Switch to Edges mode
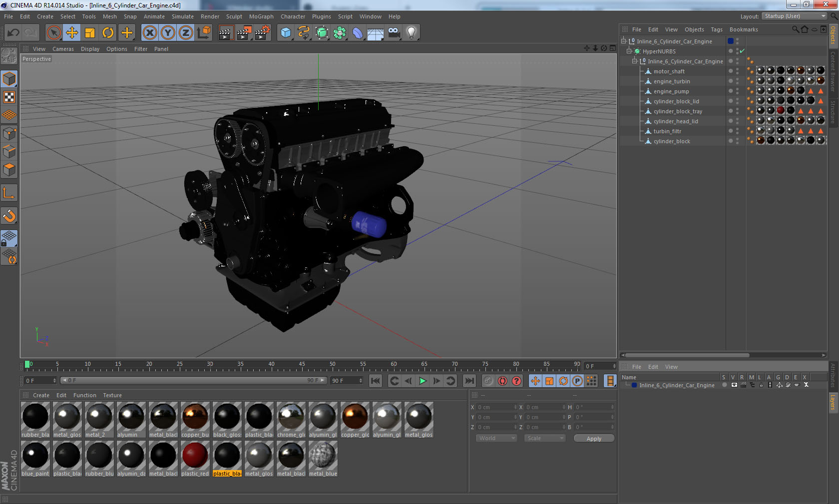Viewport: 839px width, 504px height. (x=9, y=151)
